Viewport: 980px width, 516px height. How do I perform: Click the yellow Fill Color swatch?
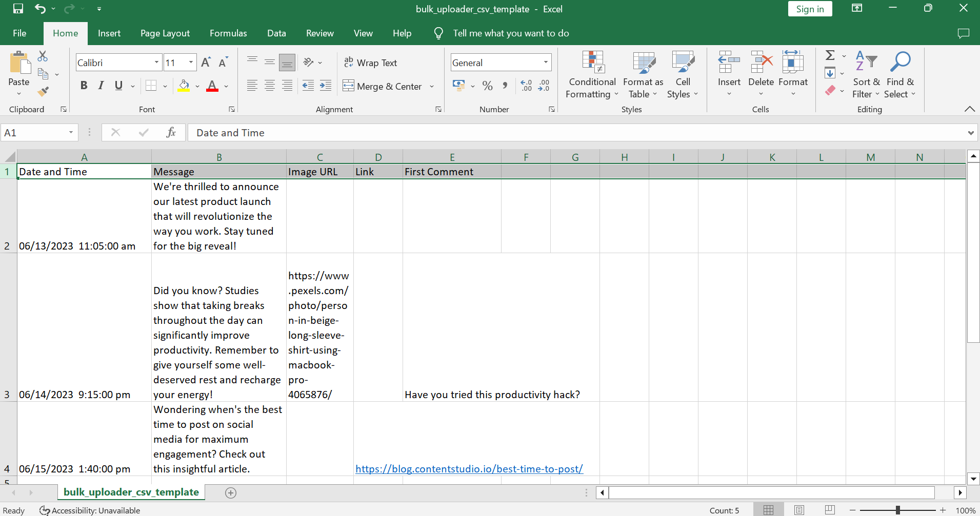[x=184, y=86]
